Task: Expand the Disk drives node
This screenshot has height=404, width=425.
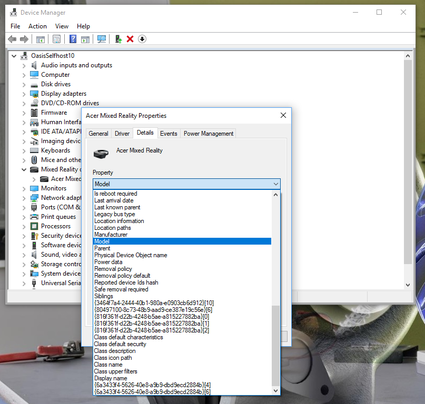Action: pos(24,84)
